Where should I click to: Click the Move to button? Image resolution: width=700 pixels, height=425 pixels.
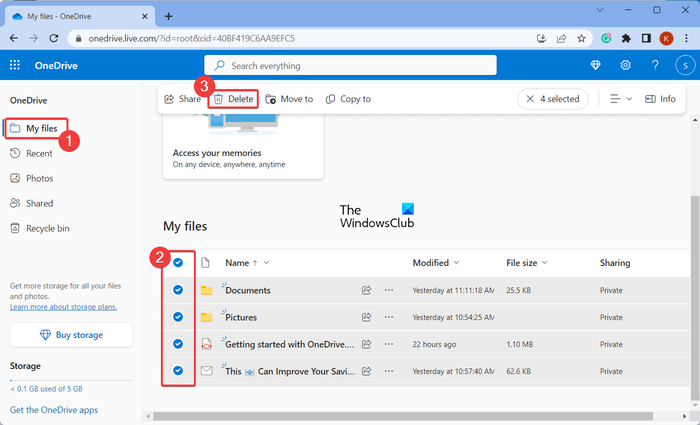pyautogui.click(x=289, y=99)
